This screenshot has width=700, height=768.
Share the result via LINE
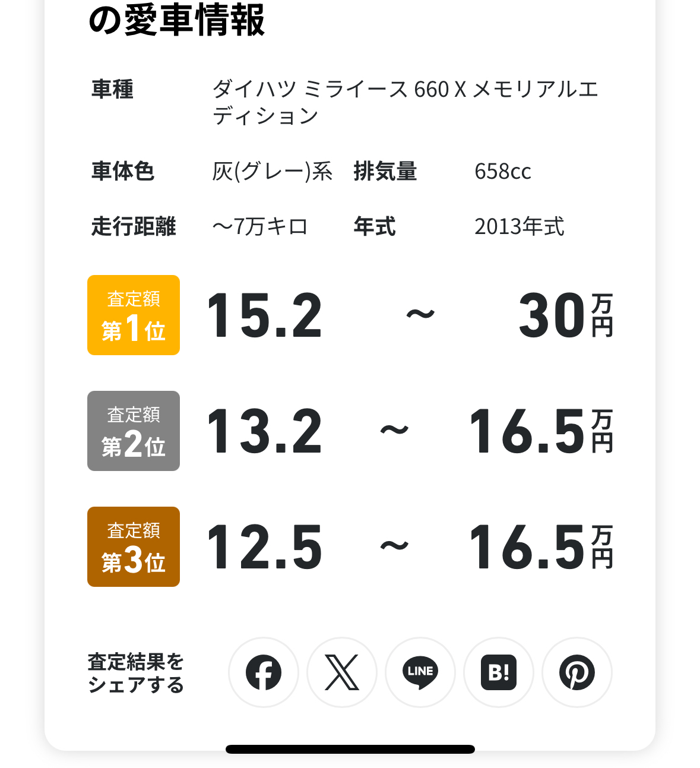[x=420, y=672]
